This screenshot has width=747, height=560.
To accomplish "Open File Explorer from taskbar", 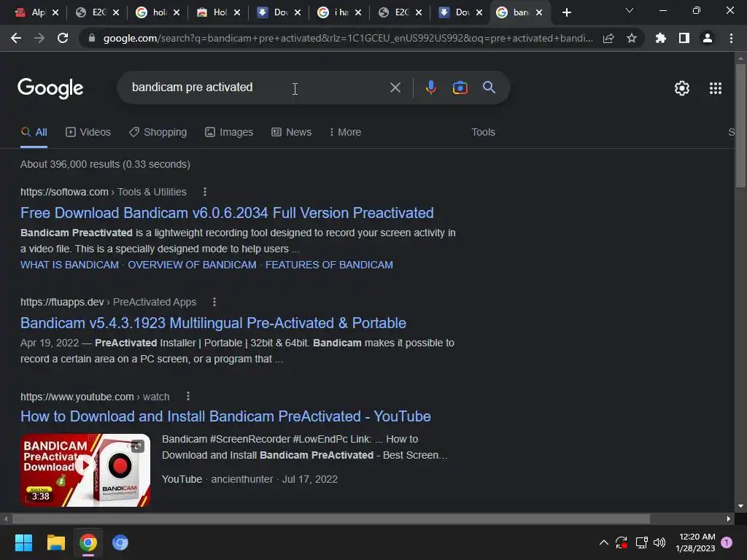I will (x=55, y=542).
